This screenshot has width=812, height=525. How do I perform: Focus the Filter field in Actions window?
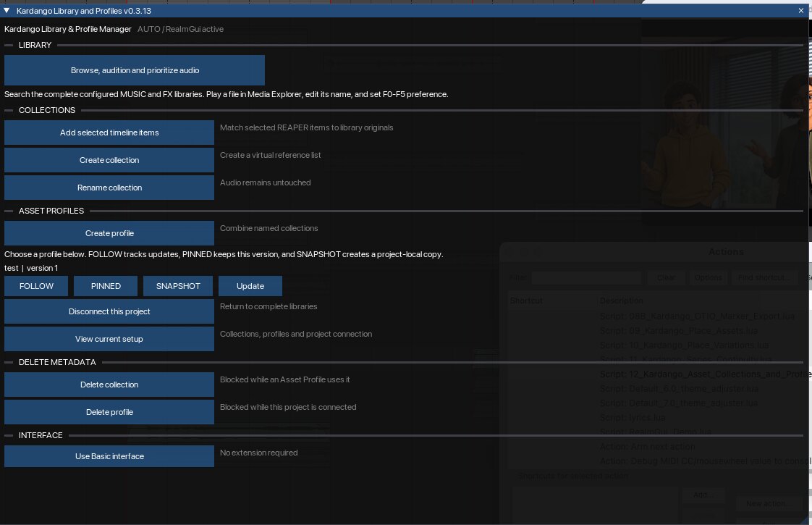(x=586, y=278)
